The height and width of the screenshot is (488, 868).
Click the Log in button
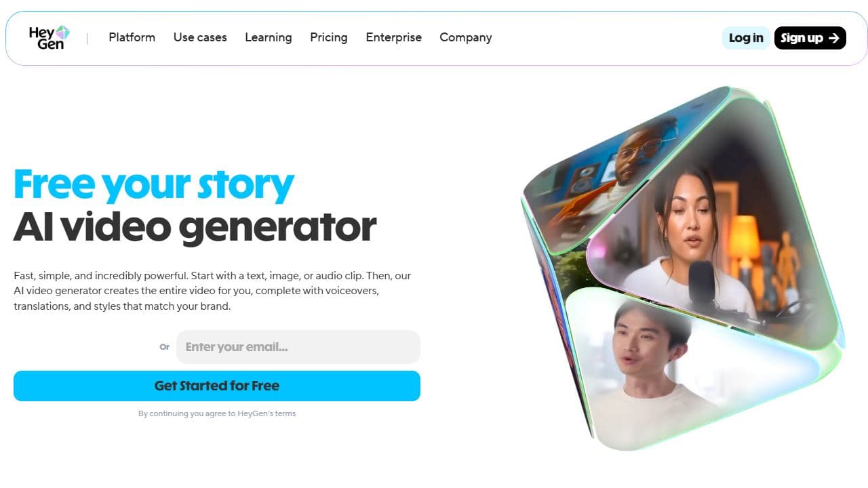tap(746, 38)
